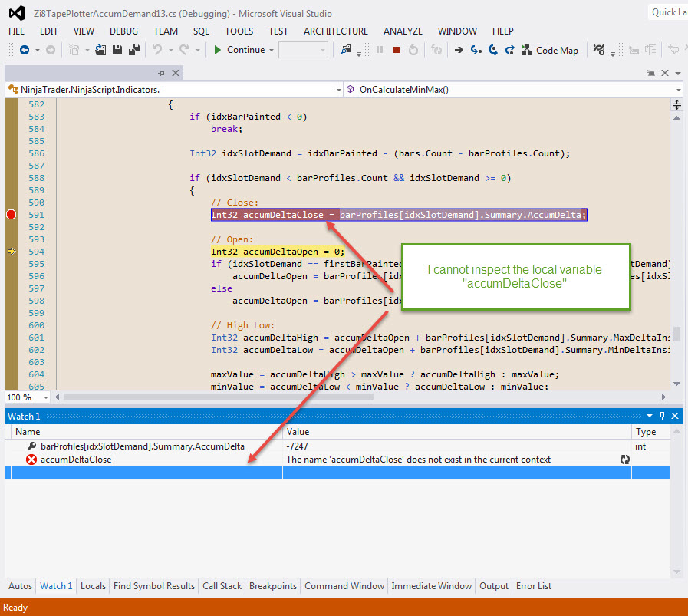Open the 100 % zoom dropdown
This screenshot has width=688, height=616.
46,397
